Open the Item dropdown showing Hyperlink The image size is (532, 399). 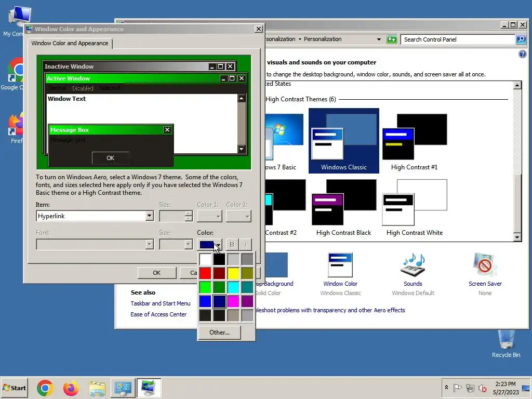coord(149,216)
